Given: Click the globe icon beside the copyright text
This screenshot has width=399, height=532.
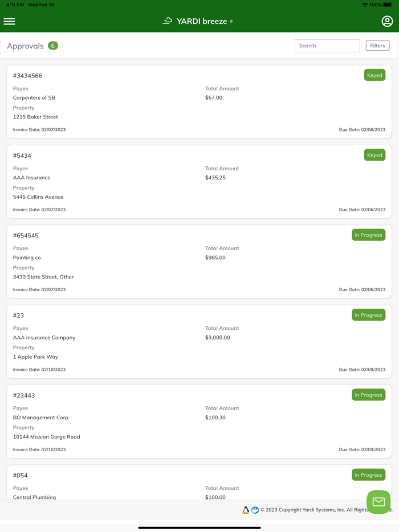Looking at the screenshot, I should point(255,510).
